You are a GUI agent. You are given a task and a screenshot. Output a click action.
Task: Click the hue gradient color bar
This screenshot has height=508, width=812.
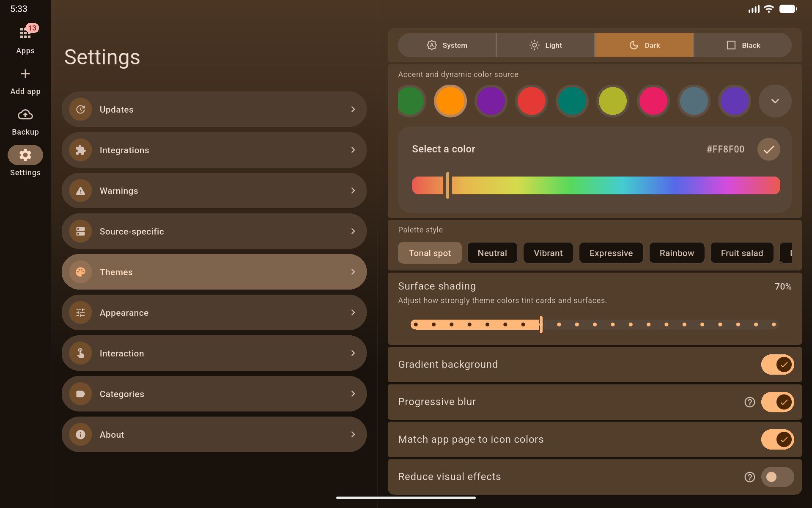coord(596,185)
